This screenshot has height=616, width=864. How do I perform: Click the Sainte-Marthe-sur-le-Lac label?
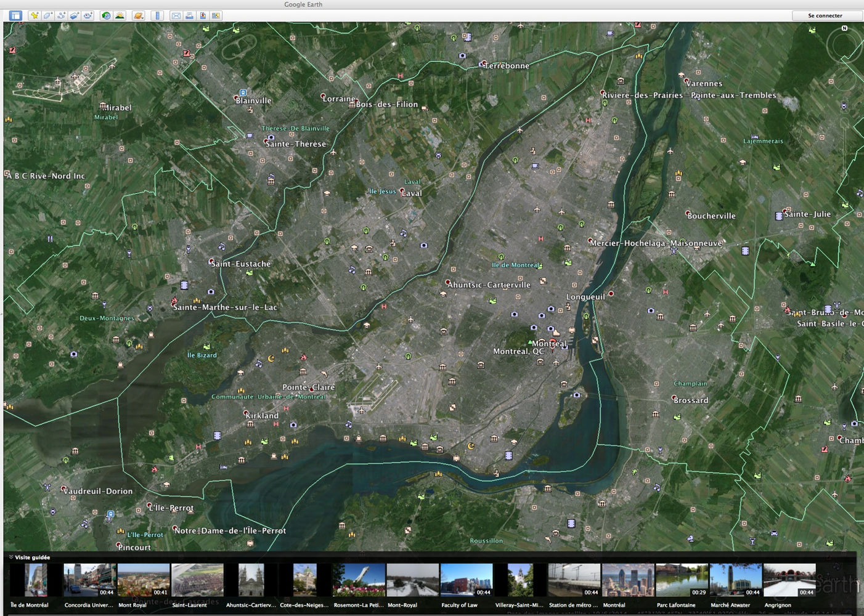tap(225, 307)
